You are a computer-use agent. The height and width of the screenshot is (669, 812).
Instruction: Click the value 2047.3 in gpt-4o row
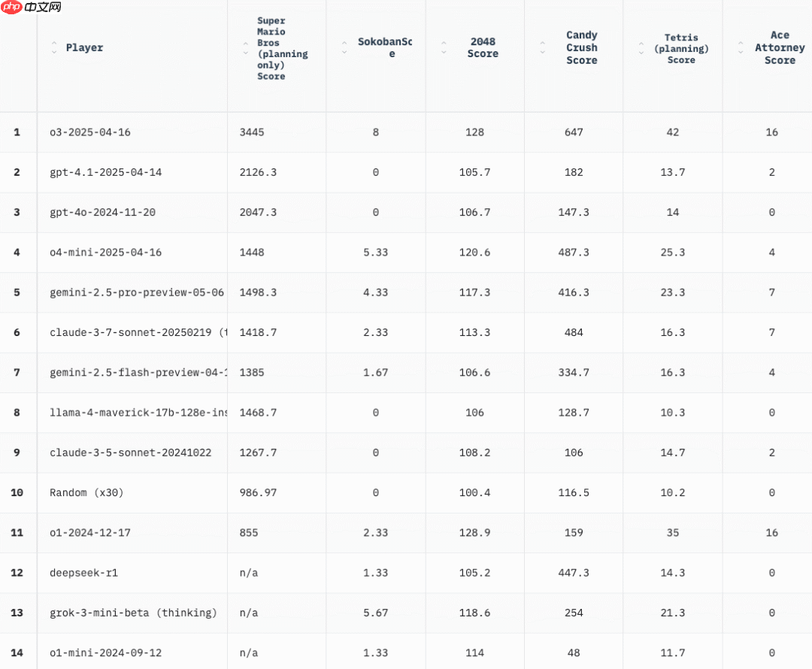point(258,212)
